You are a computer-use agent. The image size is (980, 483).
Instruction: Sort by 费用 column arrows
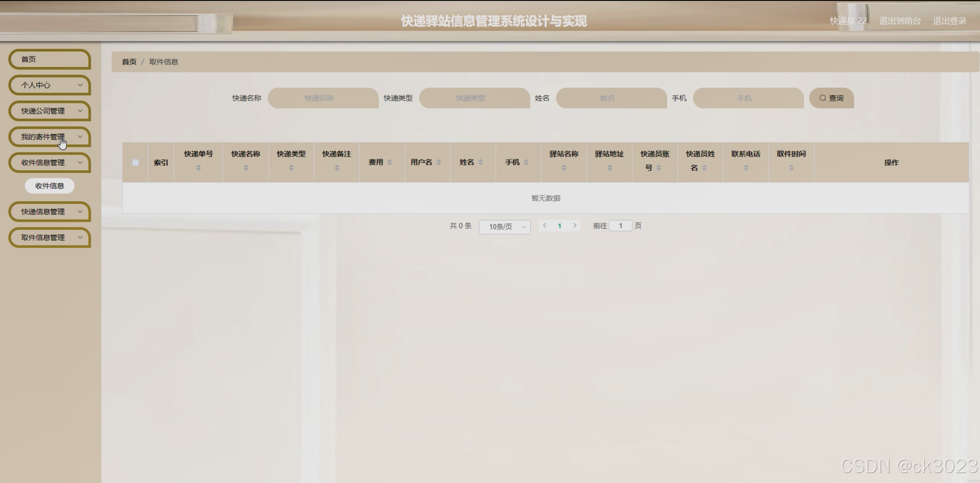click(390, 162)
